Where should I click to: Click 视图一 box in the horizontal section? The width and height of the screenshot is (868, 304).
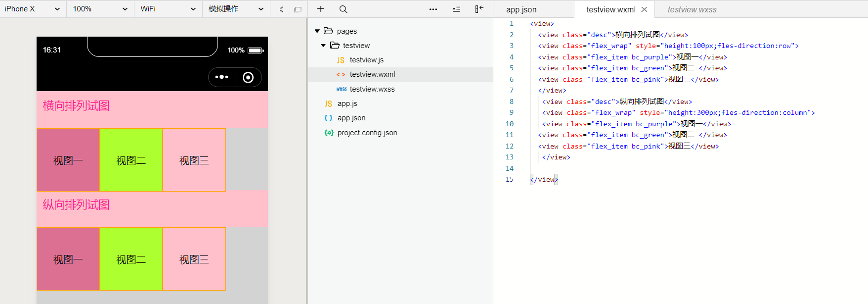click(x=68, y=160)
